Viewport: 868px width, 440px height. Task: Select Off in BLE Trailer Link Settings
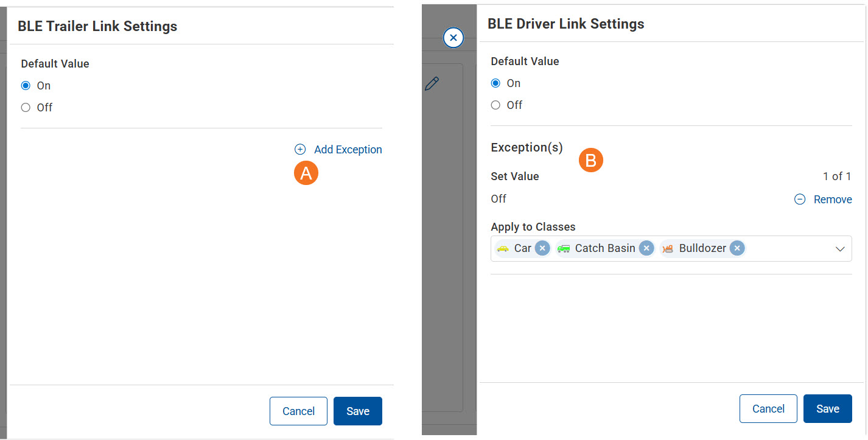[x=26, y=108]
